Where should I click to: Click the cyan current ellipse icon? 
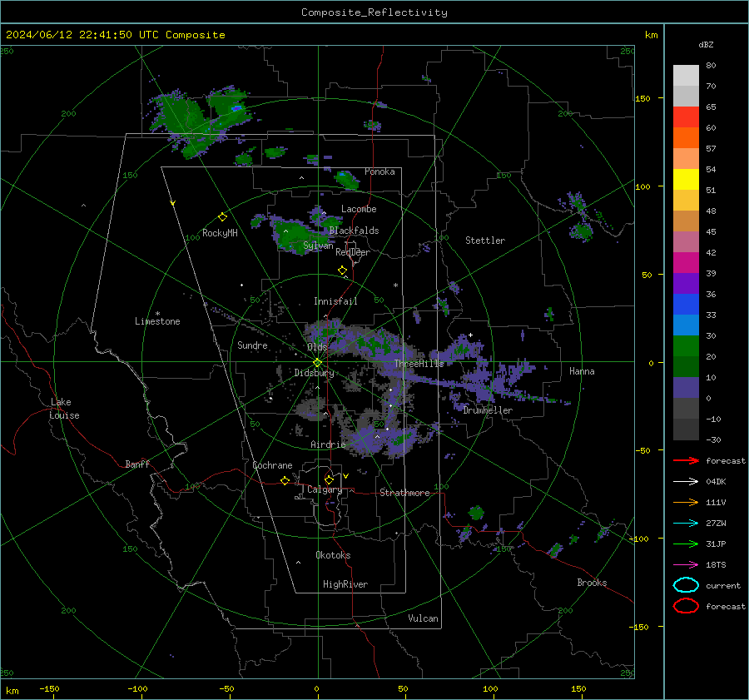[x=686, y=585]
